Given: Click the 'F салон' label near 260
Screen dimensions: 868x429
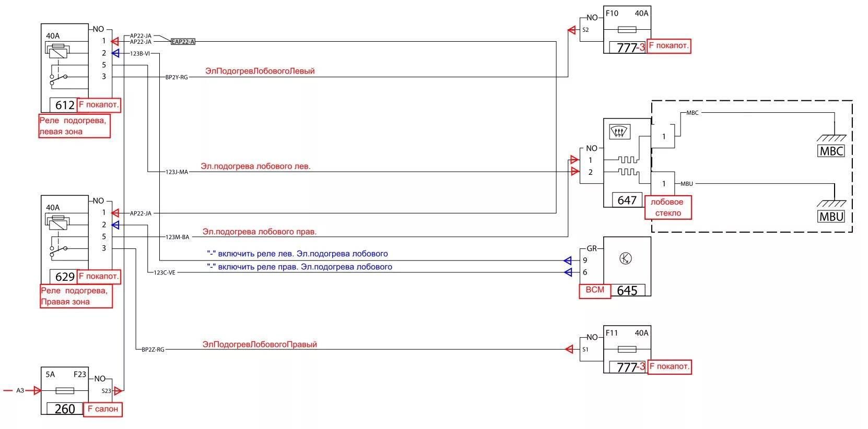Looking at the screenshot, I should click(102, 409).
